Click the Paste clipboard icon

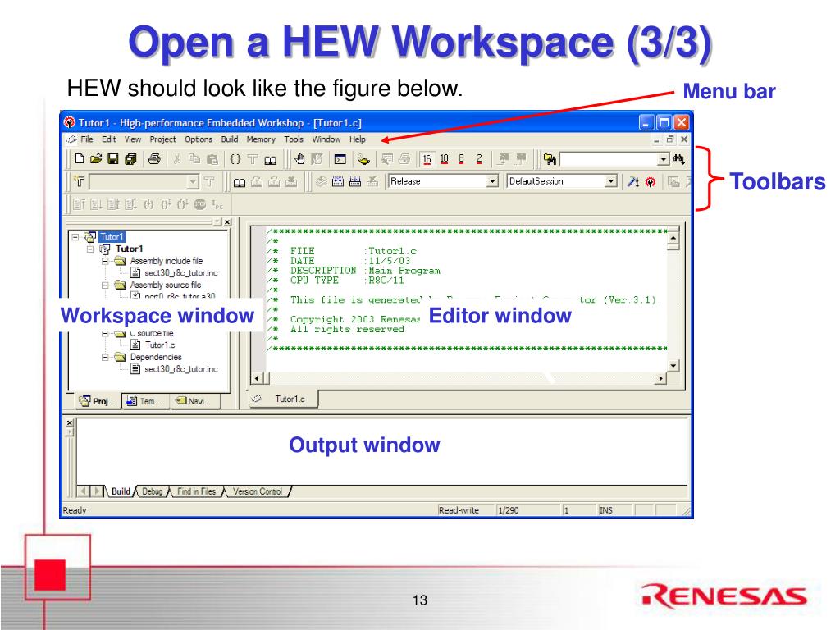[x=212, y=158]
